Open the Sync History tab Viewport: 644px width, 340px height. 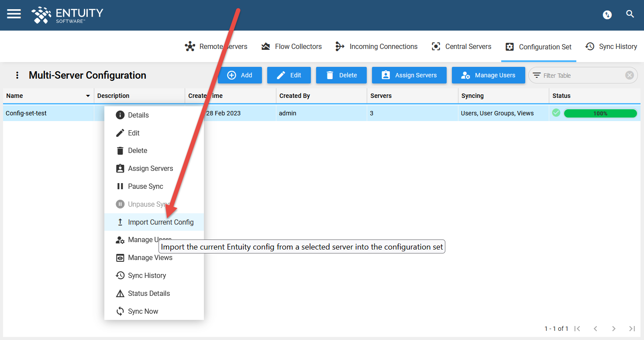(x=611, y=46)
